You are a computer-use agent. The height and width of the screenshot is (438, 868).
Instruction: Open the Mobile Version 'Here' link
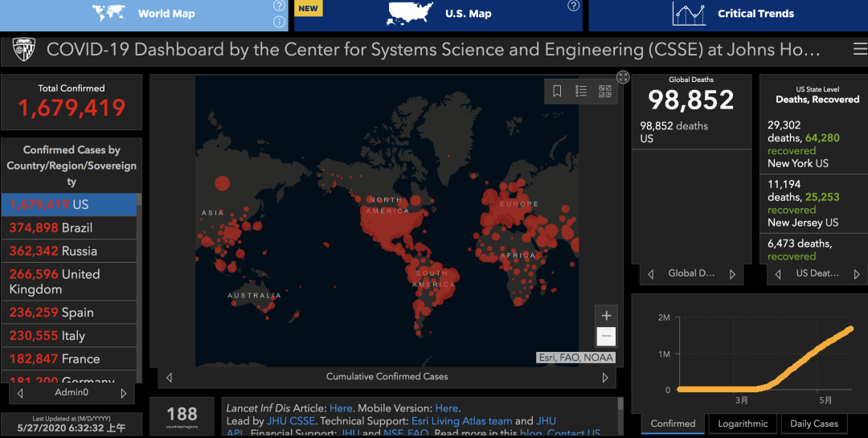coord(447,408)
